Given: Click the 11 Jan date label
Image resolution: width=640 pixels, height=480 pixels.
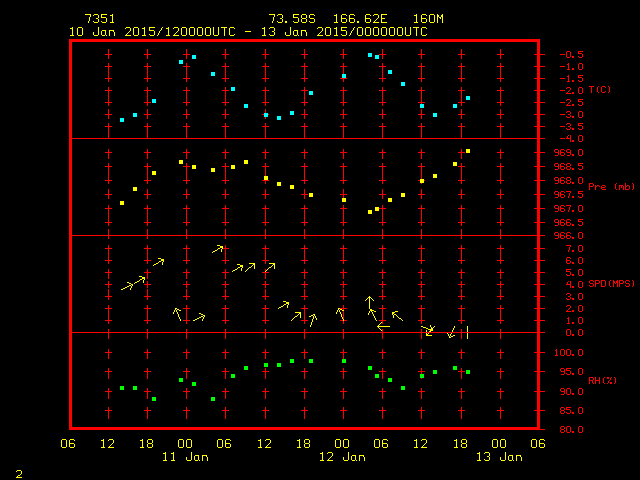Looking at the screenshot, I should (185, 457).
